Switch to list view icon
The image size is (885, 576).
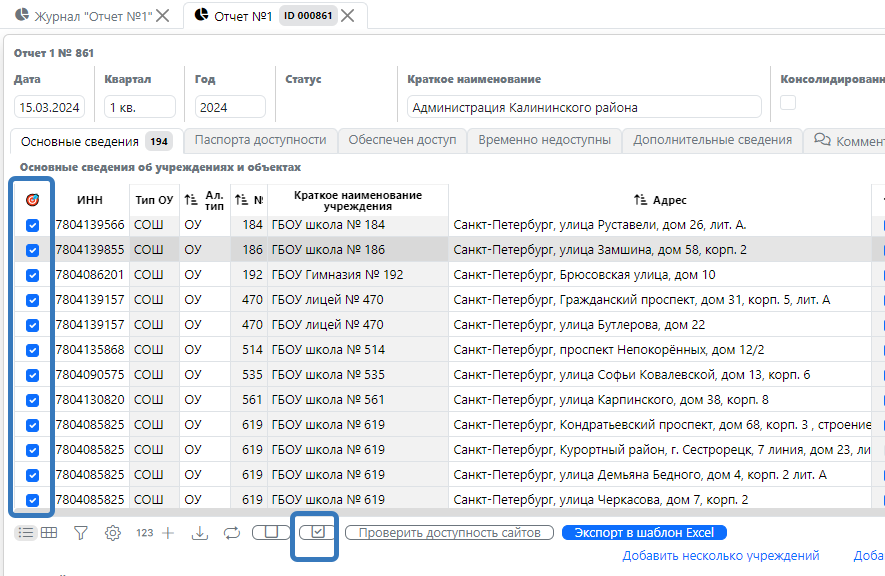point(25,533)
